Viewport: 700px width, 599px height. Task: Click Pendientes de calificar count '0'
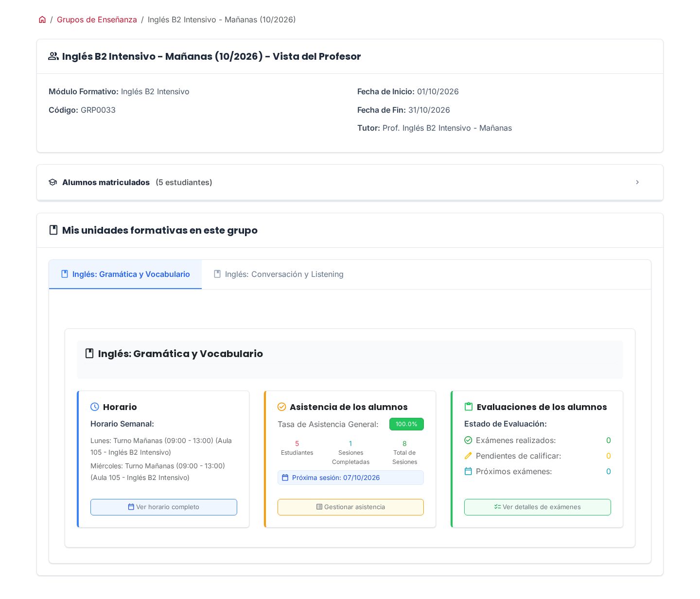tap(608, 456)
